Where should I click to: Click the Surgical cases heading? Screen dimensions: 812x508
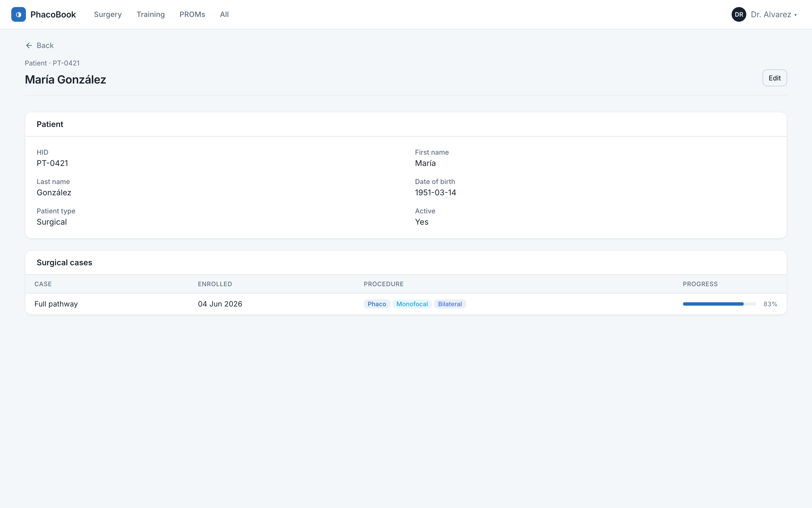coord(64,263)
